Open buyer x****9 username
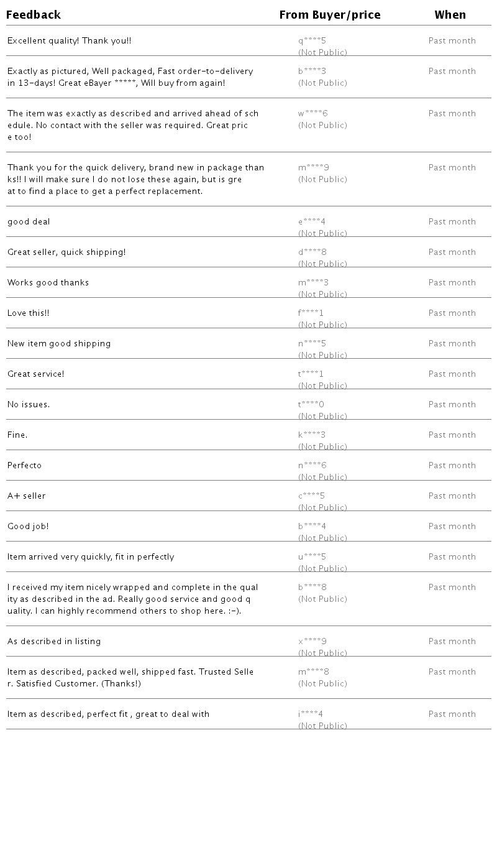The width and height of the screenshot is (497, 868). pos(312,642)
